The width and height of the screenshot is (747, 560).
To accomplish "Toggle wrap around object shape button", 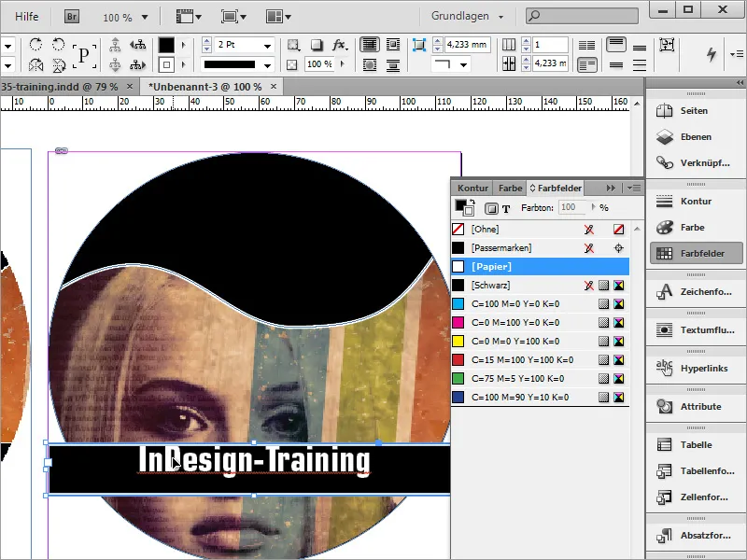I will point(370,64).
